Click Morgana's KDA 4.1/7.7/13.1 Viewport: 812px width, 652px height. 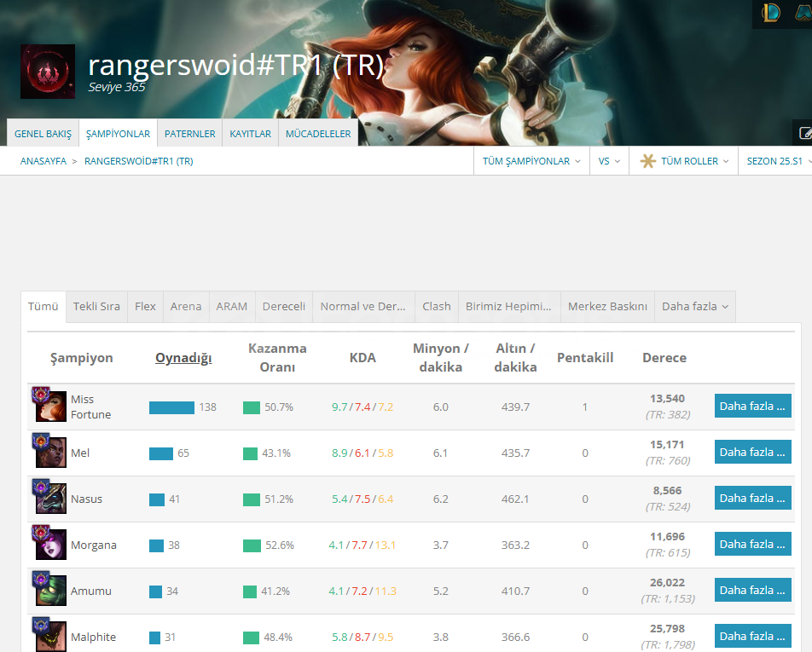tap(362, 545)
